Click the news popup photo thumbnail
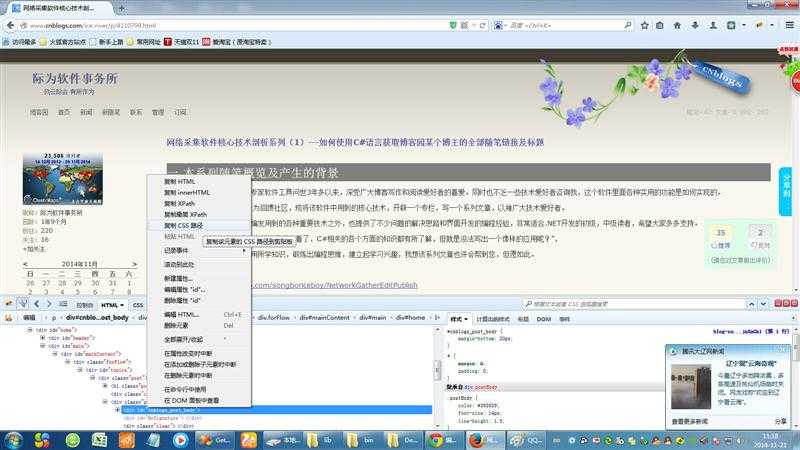Image resolution: width=800 pixels, height=450 pixels. point(691,387)
